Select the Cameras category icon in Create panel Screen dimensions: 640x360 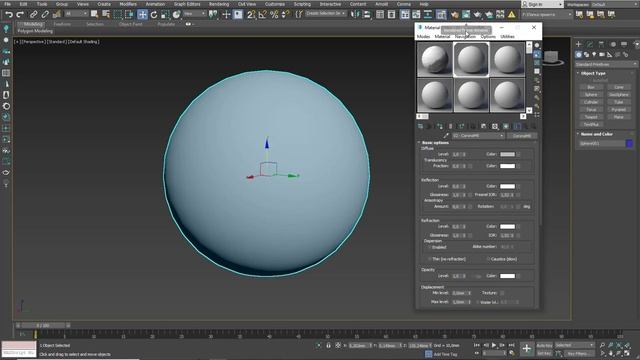tap(602, 54)
